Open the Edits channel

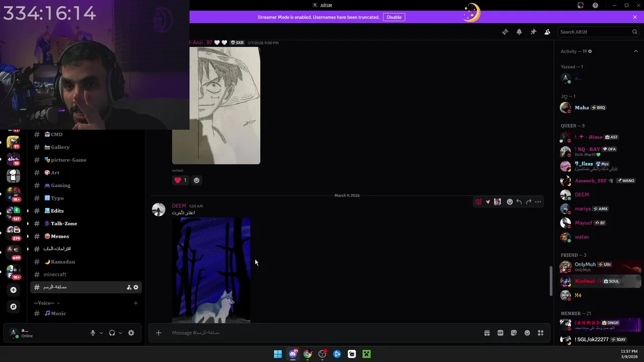86,211
